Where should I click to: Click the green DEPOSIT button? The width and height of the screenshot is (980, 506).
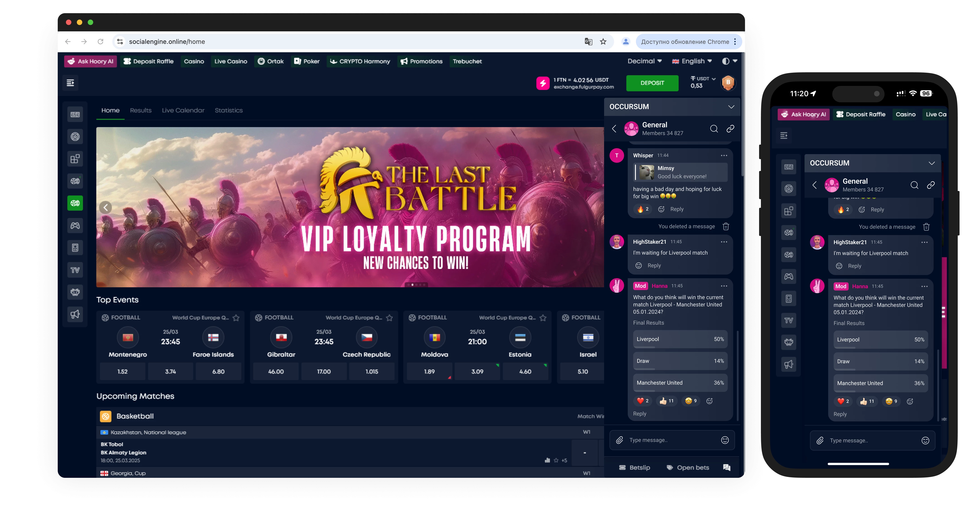tap(652, 83)
